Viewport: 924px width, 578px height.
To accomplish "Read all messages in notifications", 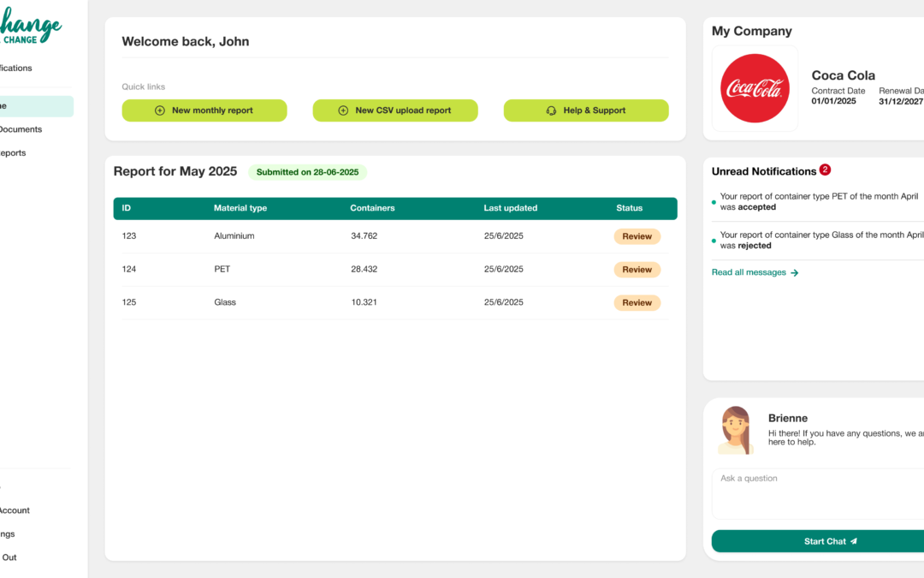I will (755, 272).
